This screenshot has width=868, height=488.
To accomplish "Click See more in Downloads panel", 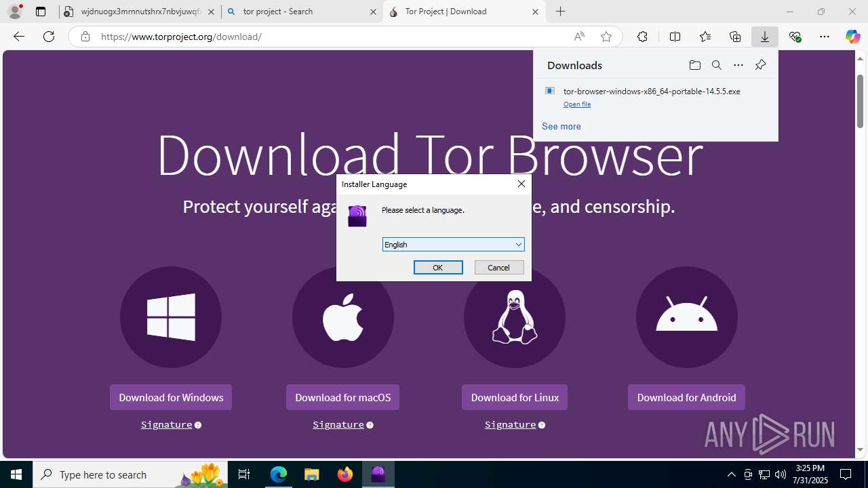I will tap(561, 126).
